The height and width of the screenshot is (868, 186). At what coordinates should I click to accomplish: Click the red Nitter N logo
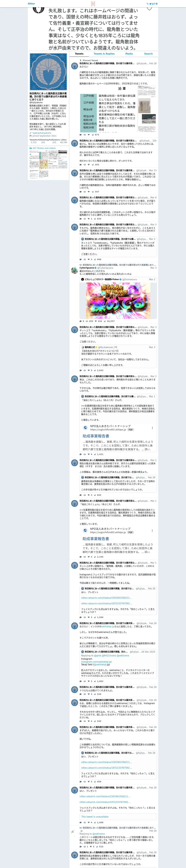coord(93,4)
